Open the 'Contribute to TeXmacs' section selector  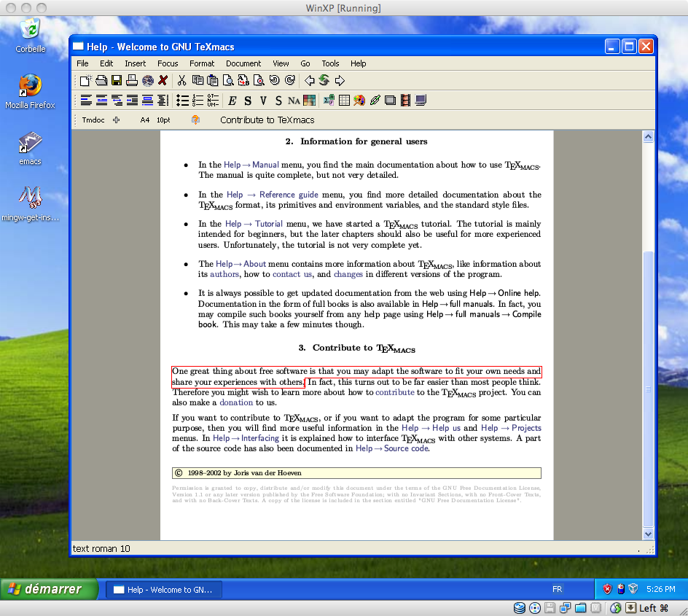267,120
